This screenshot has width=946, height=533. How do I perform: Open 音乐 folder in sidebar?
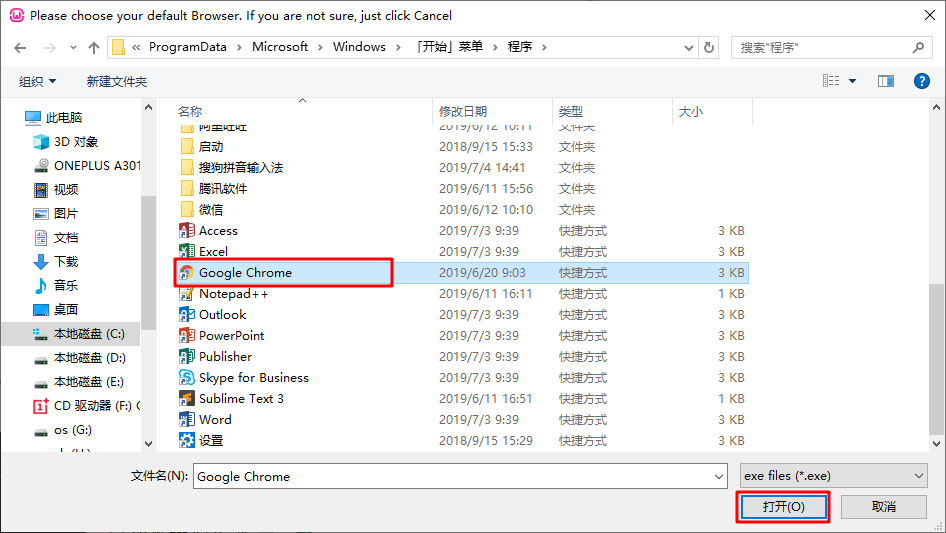(56, 286)
